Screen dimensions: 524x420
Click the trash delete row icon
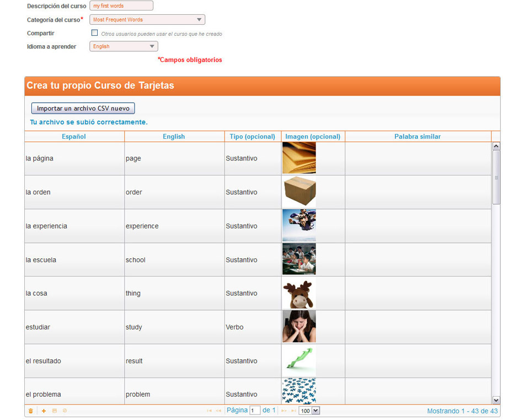(x=30, y=411)
